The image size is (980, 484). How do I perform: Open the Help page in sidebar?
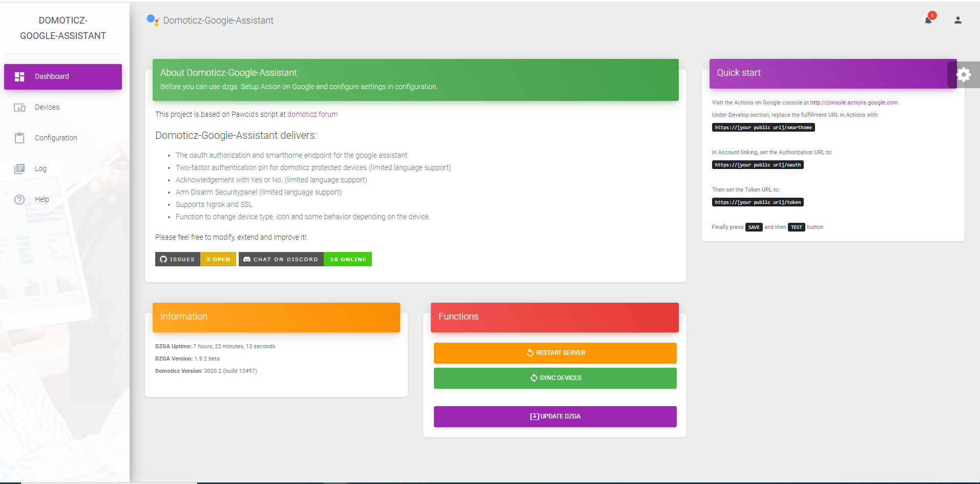point(63,200)
